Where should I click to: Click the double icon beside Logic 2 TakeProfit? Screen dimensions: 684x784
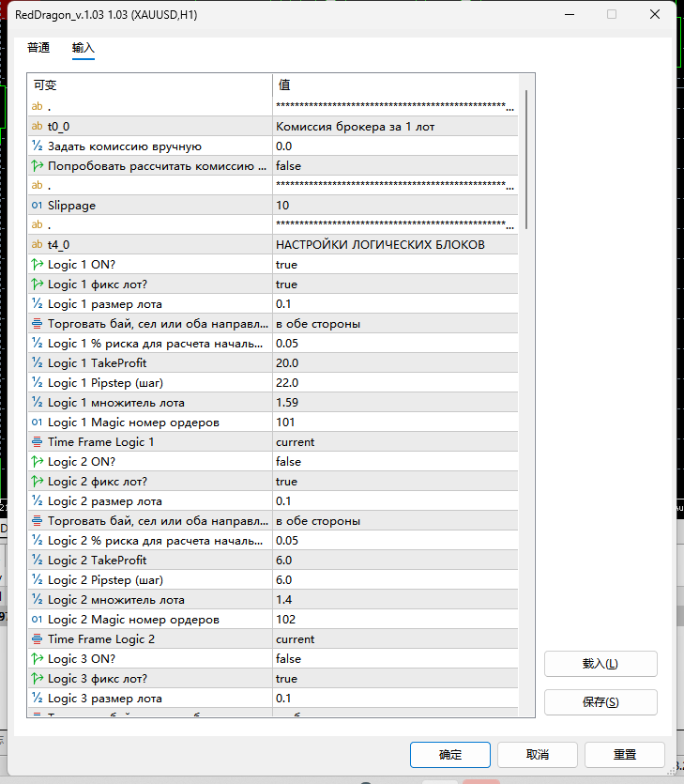[37, 560]
